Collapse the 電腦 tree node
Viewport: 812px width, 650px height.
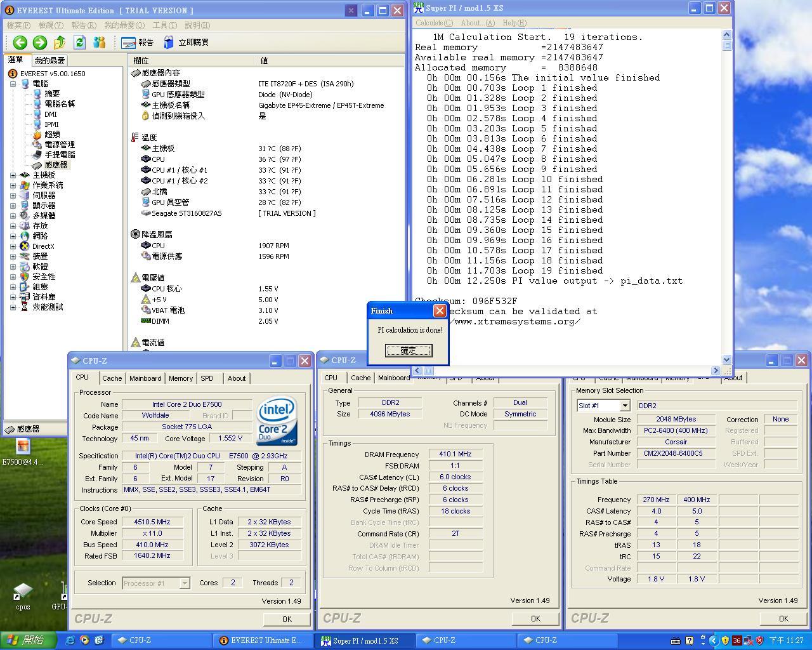coord(13,84)
